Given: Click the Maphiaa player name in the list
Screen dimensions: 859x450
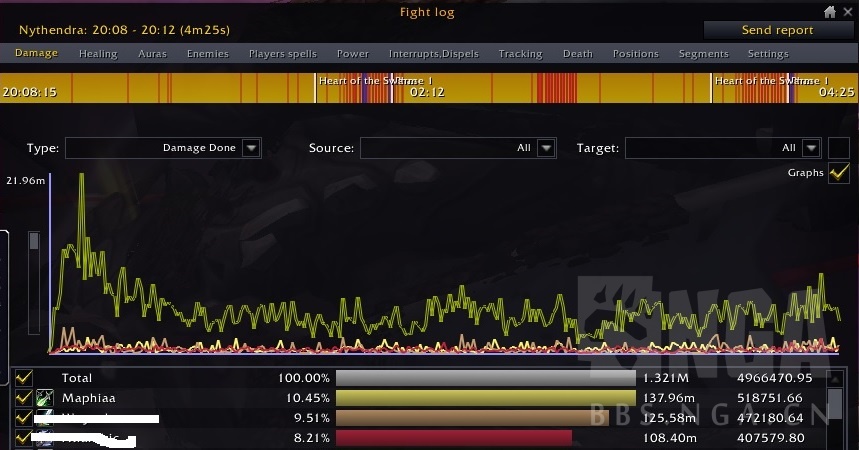Looking at the screenshot, I should coord(90,397).
